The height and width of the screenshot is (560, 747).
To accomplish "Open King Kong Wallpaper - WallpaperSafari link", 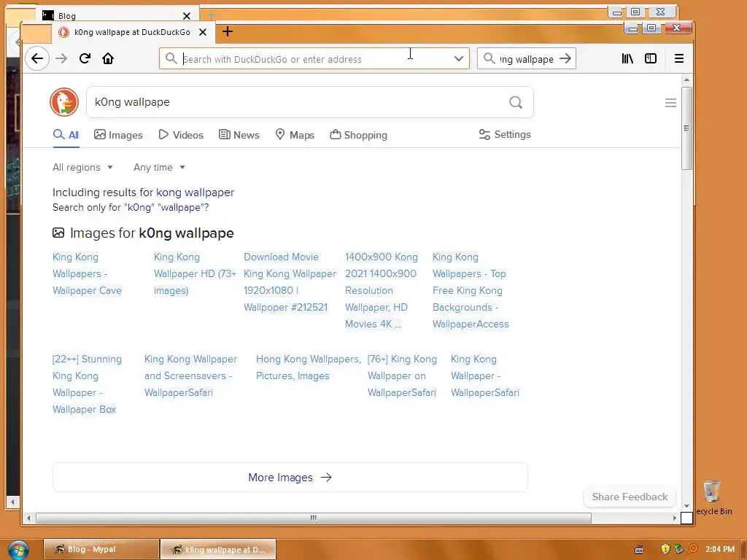I will (485, 376).
